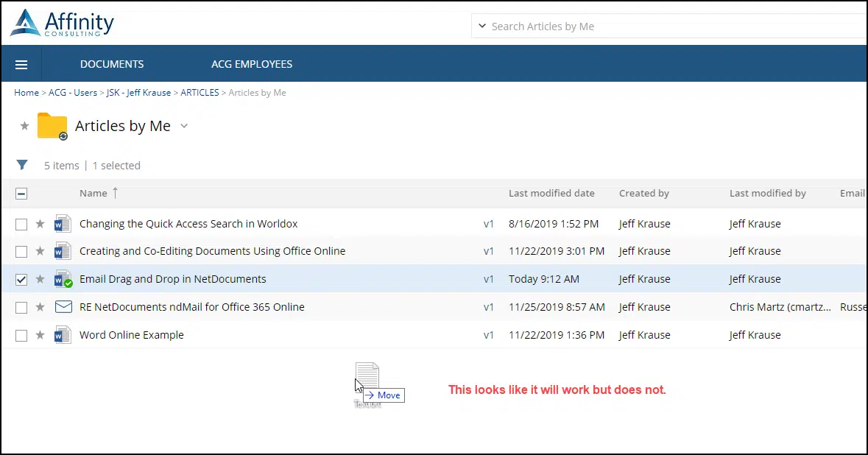Open ACG - Users breadcrumb link
This screenshot has width=868, height=455.
[73, 93]
